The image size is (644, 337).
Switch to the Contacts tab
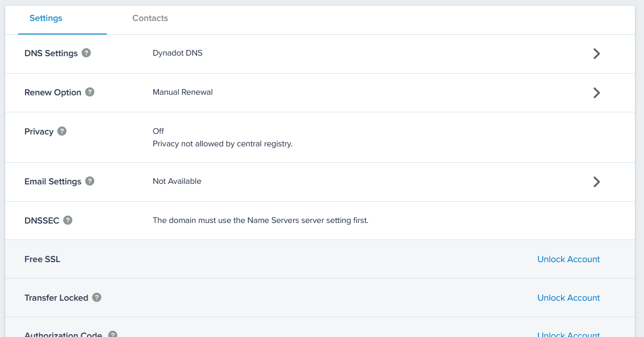(150, 18)
